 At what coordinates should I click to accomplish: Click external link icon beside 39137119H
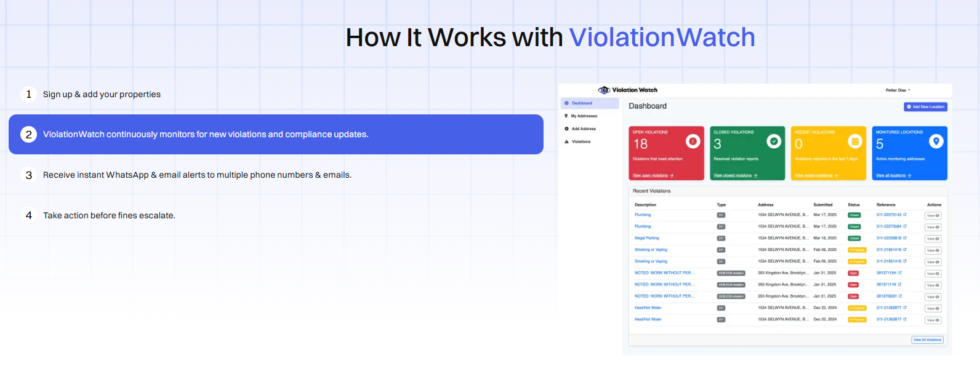[900, 272]
